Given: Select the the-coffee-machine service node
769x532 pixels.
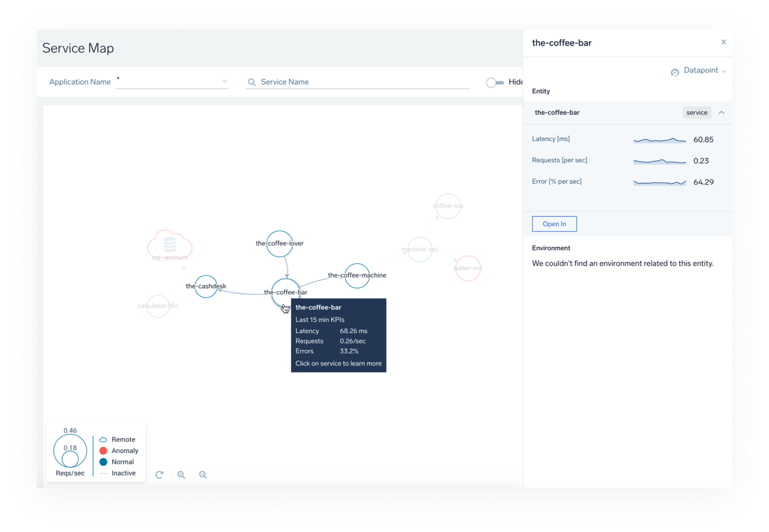Looking at the screenshot, I should [357, 276].
